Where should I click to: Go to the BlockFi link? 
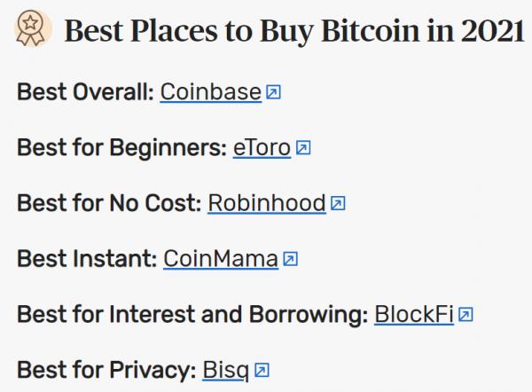[415, 315]
